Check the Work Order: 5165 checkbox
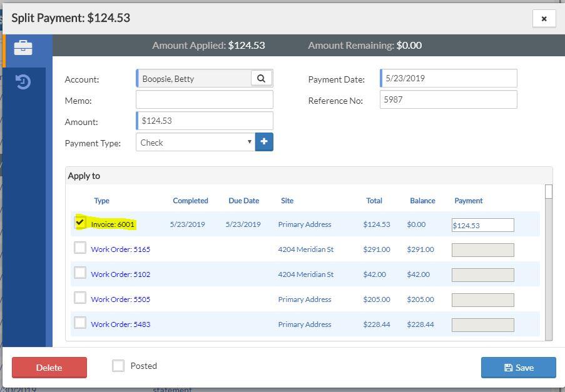The height and width of the screenshot is (392, 565). (x=80, y=248)
